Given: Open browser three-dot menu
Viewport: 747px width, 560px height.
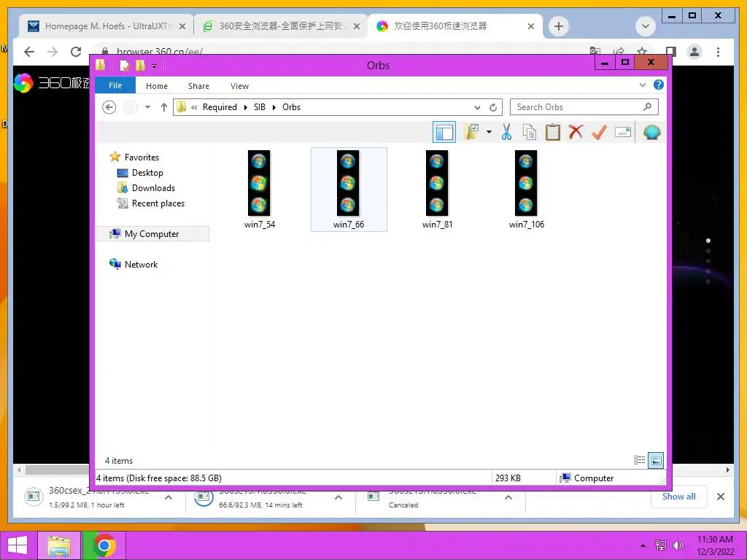Looking at the screenshot, I should tap(718, 52).
